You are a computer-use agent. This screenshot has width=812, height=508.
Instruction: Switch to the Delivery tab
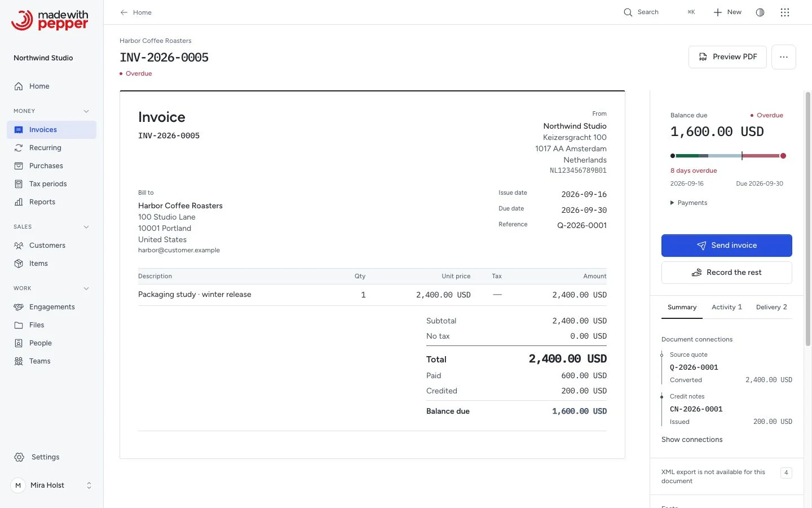click(x=771, y=308)
